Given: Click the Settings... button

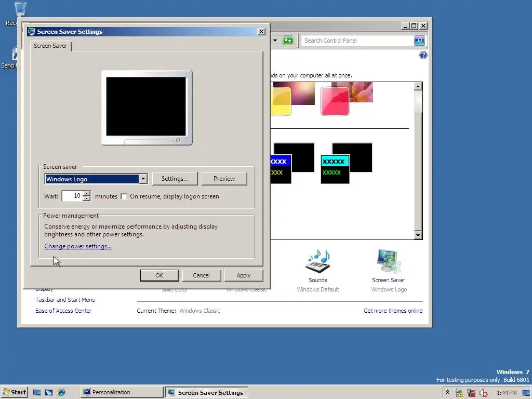Looking at the screenshot, I should 175,179.
